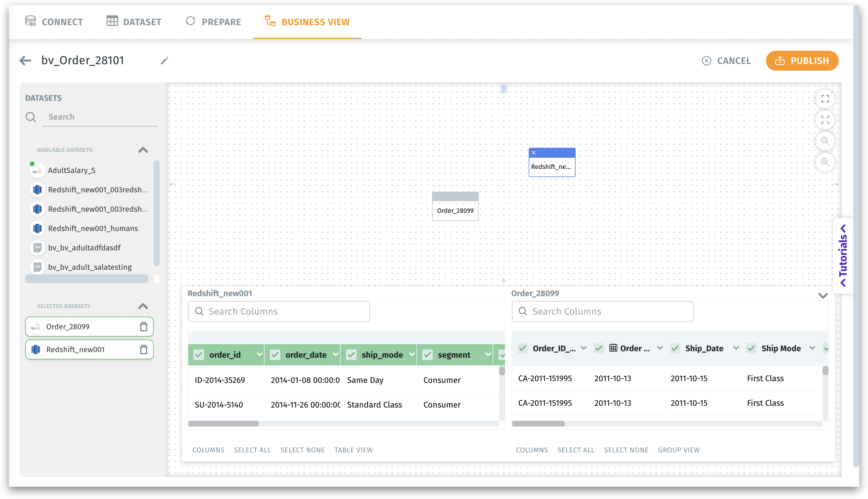Click the back arrow beside bv_Order_28101
Screen dimensions: 868x499
pos(25,61)
